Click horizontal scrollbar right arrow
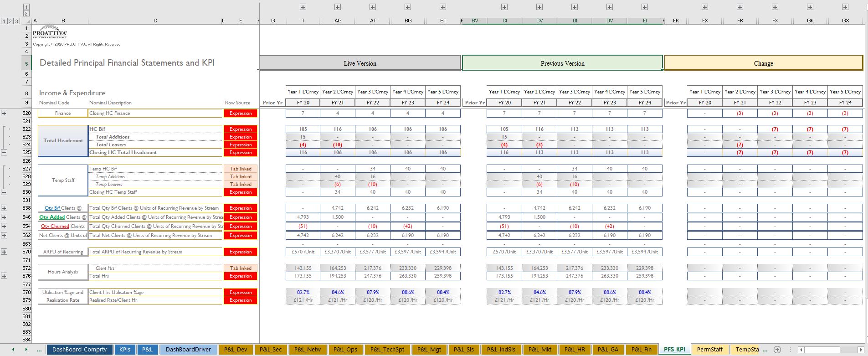 pyautogui.click(x=860, y=350)
